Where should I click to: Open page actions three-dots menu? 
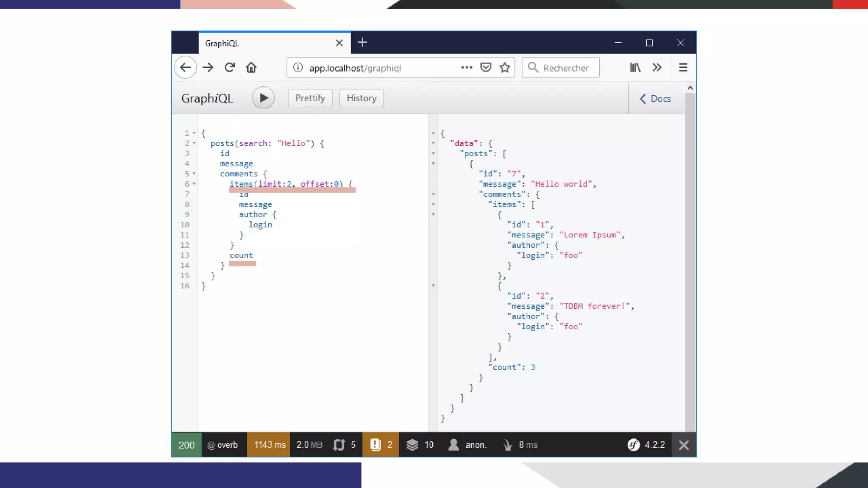pyautogui.click(x=466, y=67)
